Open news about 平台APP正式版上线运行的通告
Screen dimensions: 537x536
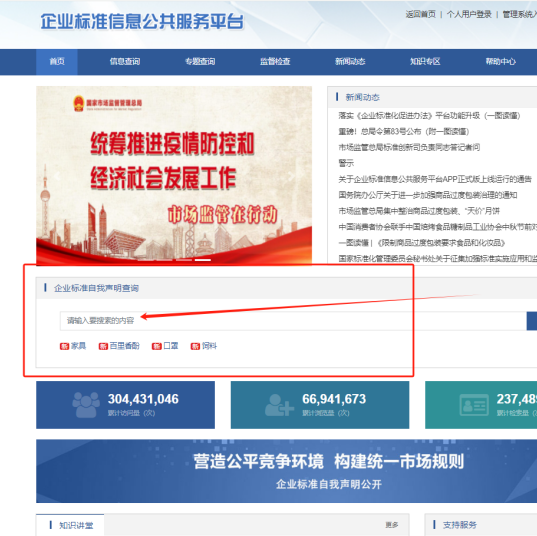[435, 179]
